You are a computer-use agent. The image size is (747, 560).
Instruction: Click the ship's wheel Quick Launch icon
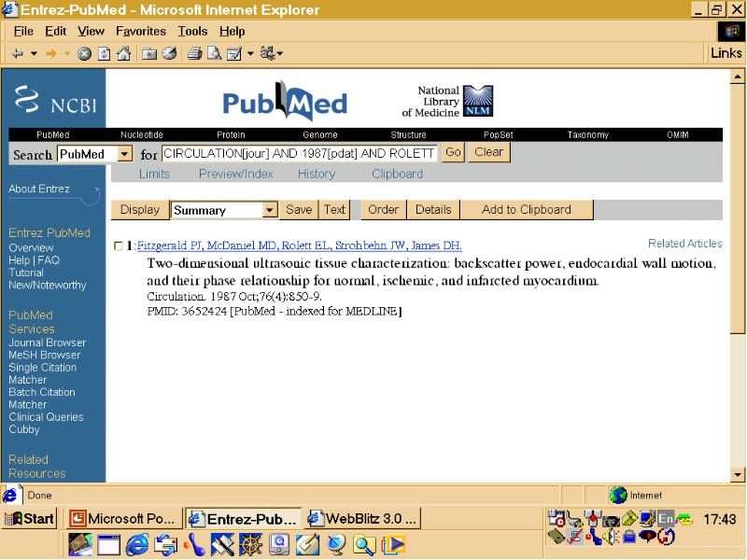tap(251, 545)
